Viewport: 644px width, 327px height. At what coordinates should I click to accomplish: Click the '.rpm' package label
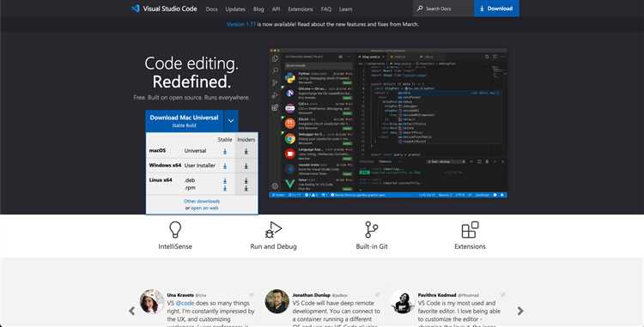(190, 188)
